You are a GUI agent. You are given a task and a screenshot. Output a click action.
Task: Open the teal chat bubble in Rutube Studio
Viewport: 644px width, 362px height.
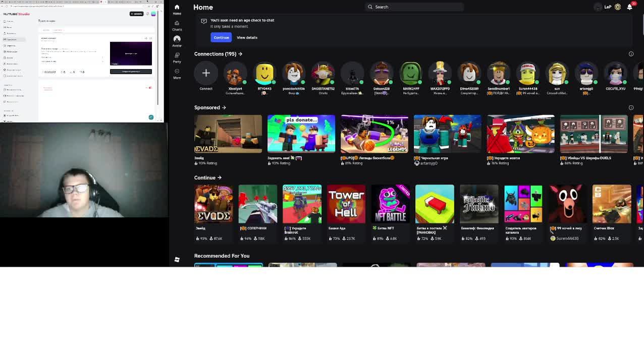pos(151,117)
